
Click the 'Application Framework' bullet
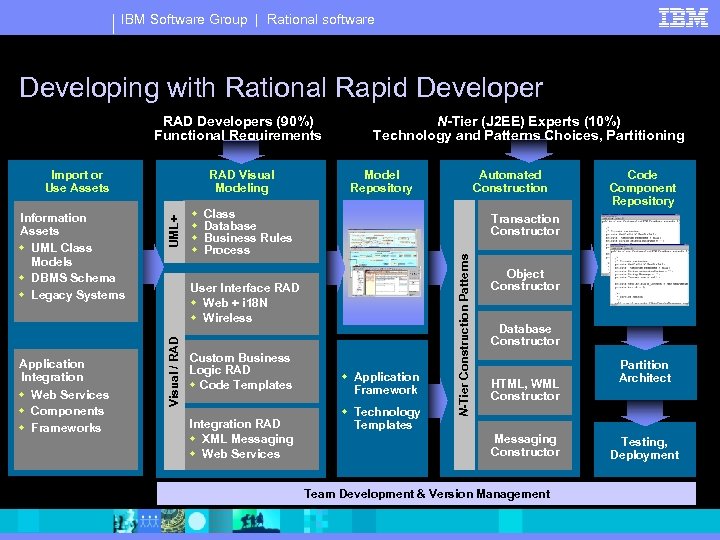(386, 383)
